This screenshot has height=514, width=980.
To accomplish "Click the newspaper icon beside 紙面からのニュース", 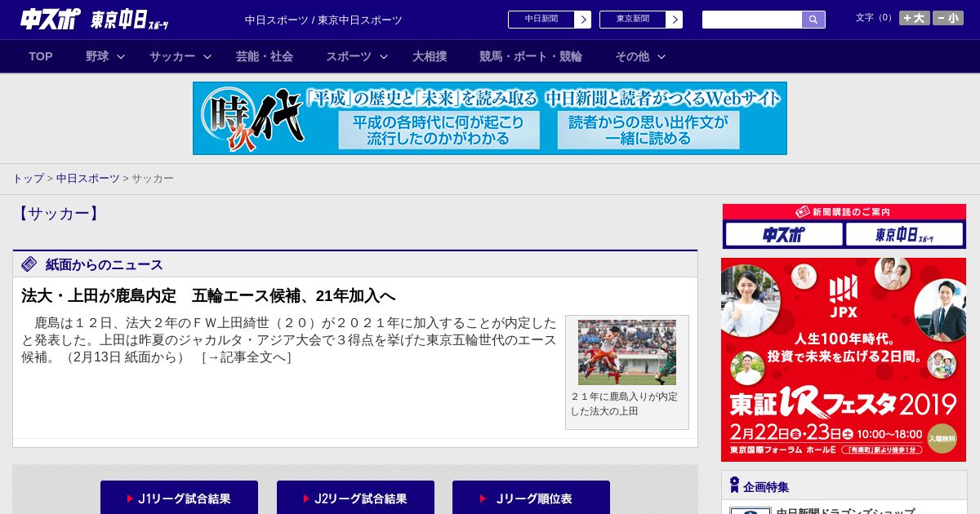I will (29, 264).
